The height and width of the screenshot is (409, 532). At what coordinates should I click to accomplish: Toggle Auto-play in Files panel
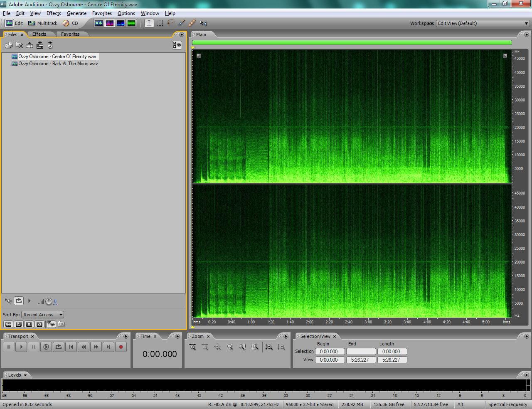8,301
